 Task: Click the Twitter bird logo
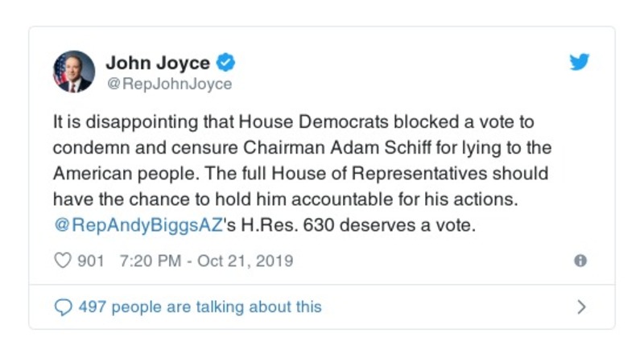coord(580,63)
